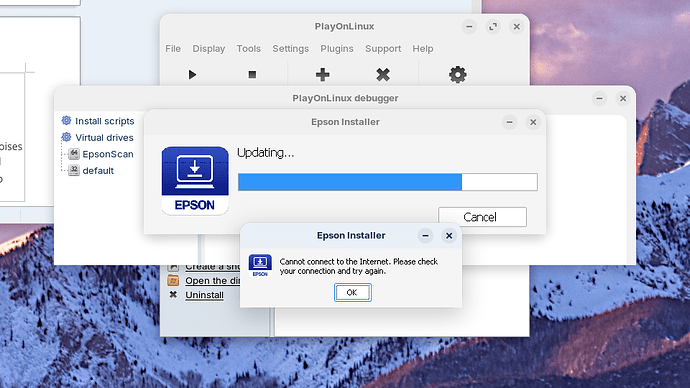Minimize the Epson Installer error dialog

pos(426,236)
